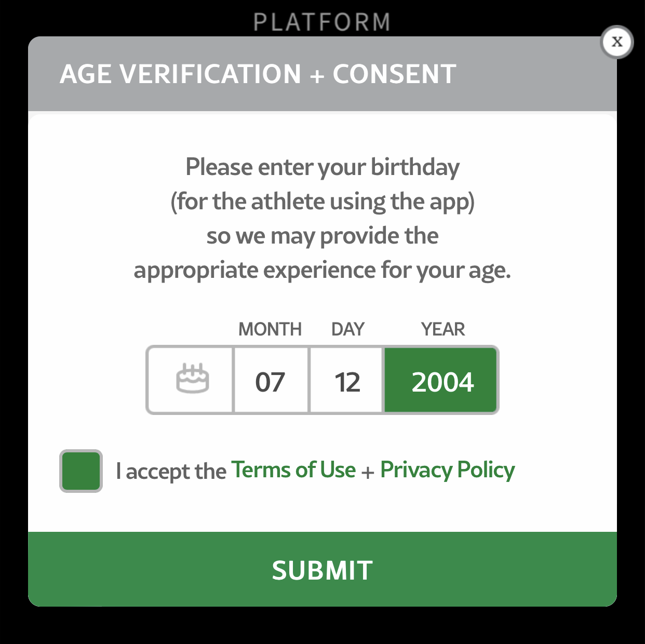
Task: Click the 'so we may provide the' line
Action: click(x=322, y=236)
